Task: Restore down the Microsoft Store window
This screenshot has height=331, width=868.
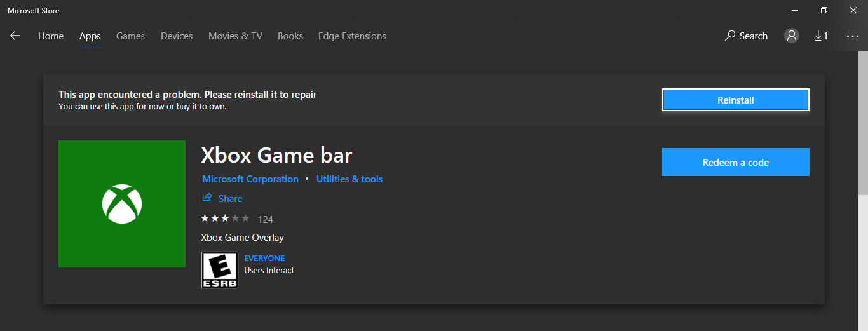Action: [824, 10]
